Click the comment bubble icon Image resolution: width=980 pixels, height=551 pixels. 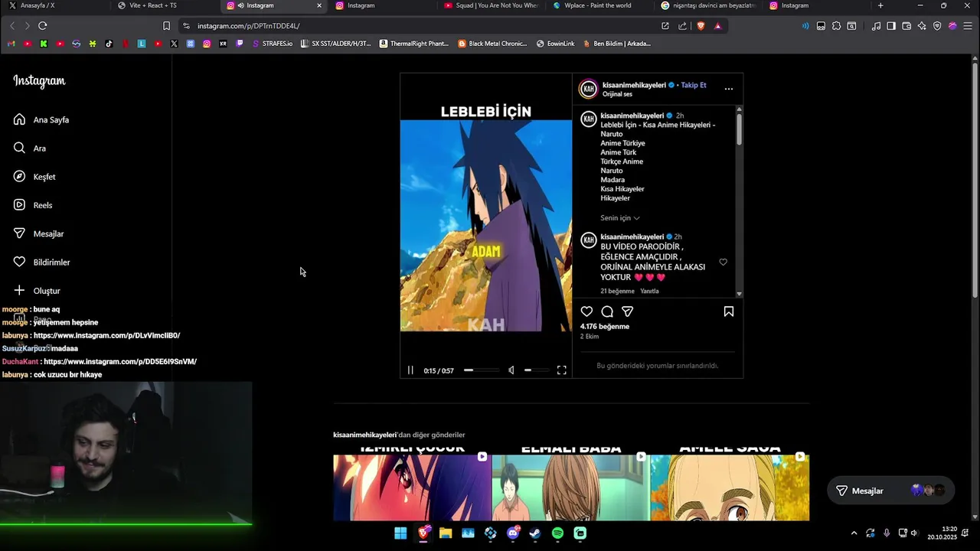(x=607, y=311)
